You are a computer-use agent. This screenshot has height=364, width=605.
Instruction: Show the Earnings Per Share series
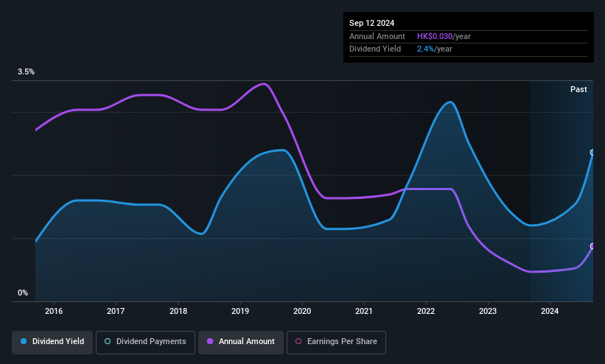(x=336, y=342)
